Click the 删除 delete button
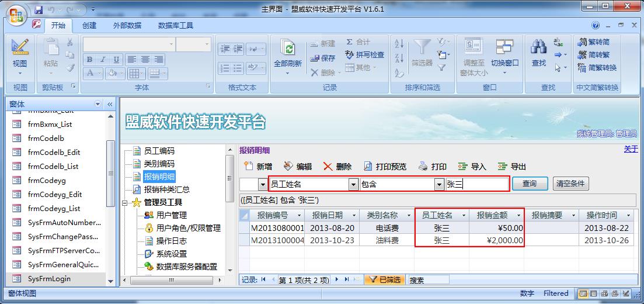Image resolution: width=644 pixels, height=304 pixels. coord(337,166)
